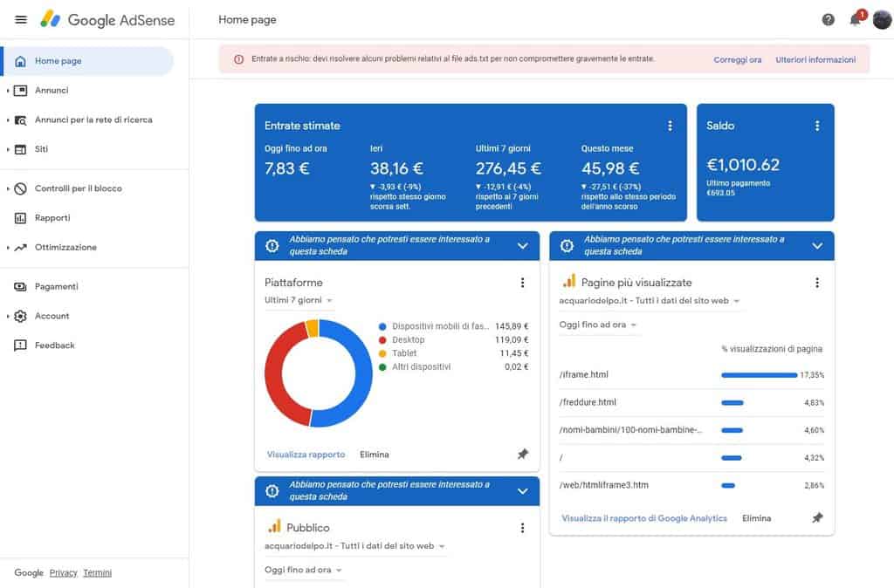Click the suggestion icon above Piattaforme card
This screenshot has height=588, width=894.
(x=272, y=245)
